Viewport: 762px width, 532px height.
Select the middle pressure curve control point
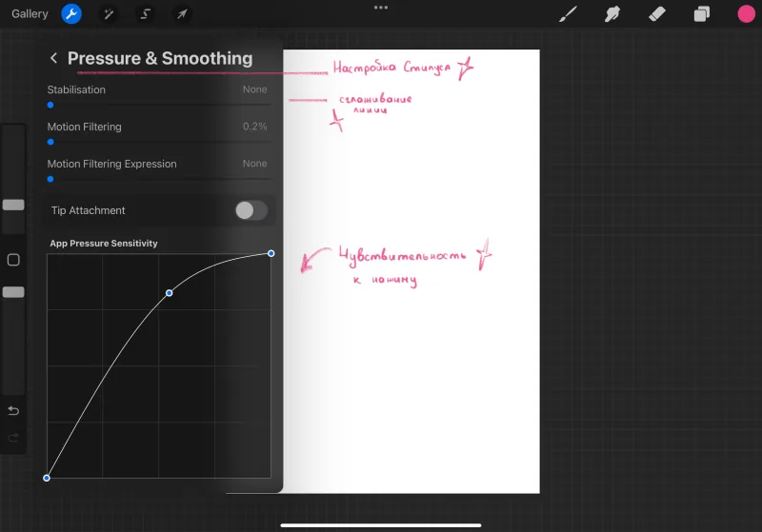pos(170,293)
